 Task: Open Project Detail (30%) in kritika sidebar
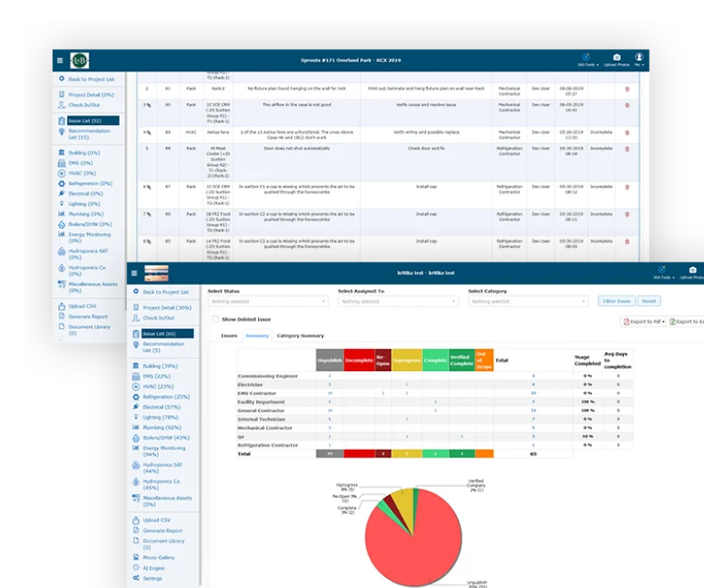click(x=162, y=308)
